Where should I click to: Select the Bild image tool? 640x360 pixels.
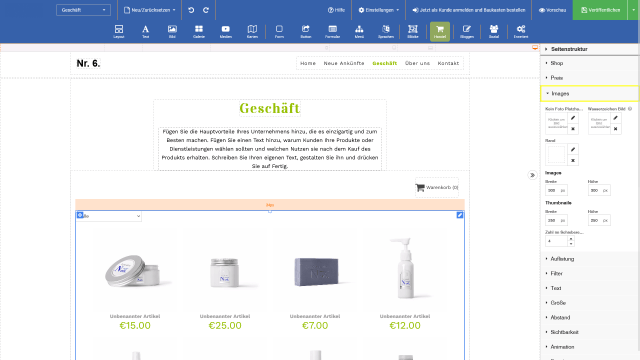click(172, 31)
